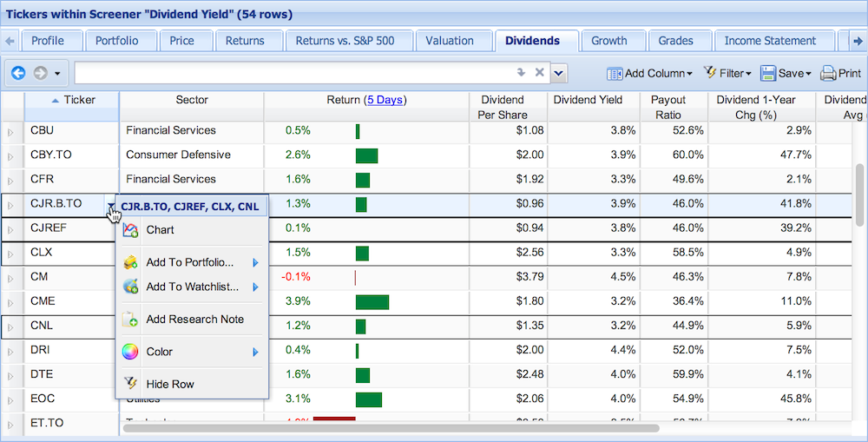
Task: Click the Add Research Note icon
Action: [130, 320]
